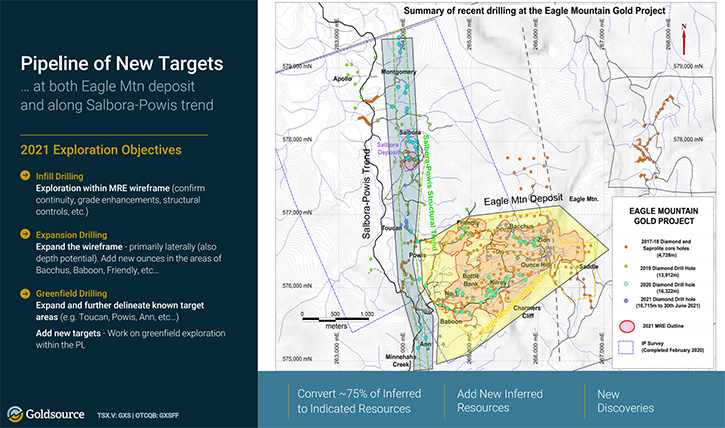Viewport: 725px width, 428px height.
Task: Click the arrow bullet beside Greenfield Drilling
Action: pyautogui.click(x=25, y=293)
